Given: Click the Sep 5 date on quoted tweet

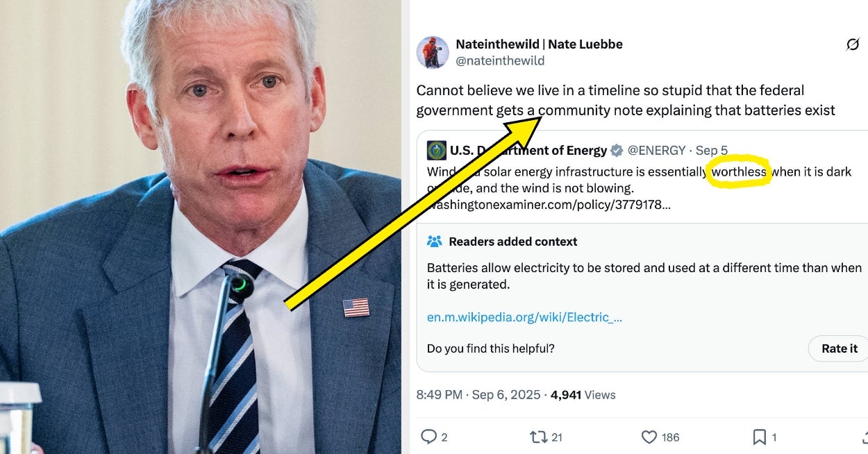Looking at the screenshot, I should [712, 150].
